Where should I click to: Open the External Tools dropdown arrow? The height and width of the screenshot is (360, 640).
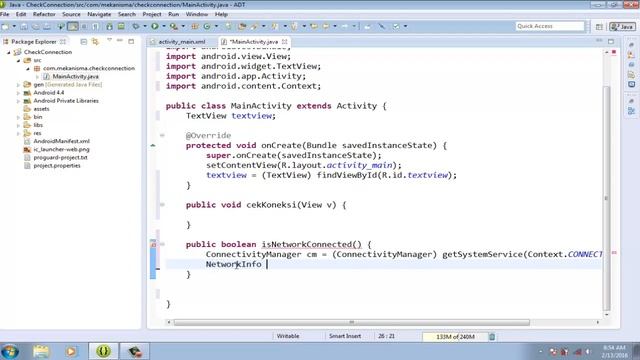tap(182, 27)
